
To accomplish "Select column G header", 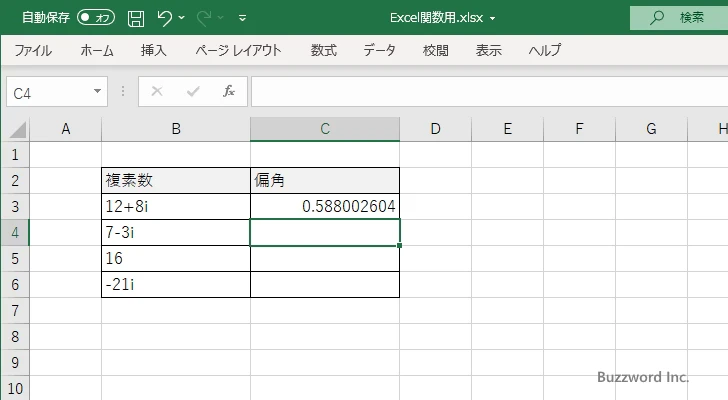I will pyautogui.click(x=651, y=129).
